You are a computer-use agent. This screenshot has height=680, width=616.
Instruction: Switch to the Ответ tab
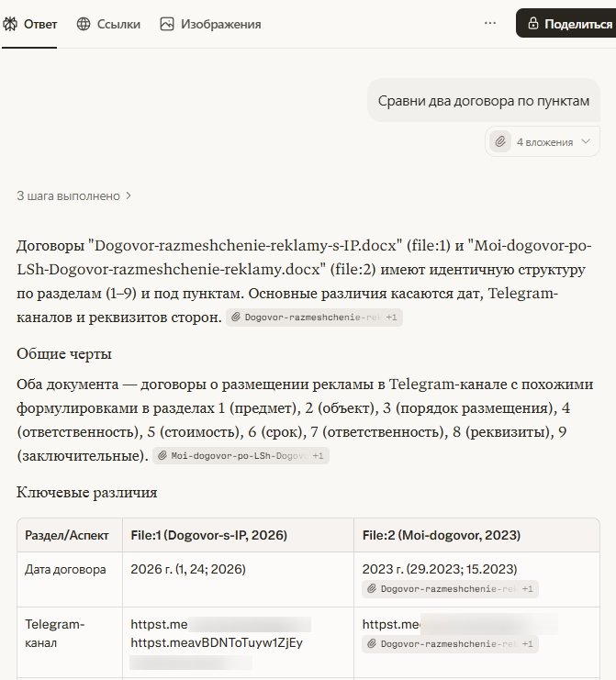[x=30, y=24]
